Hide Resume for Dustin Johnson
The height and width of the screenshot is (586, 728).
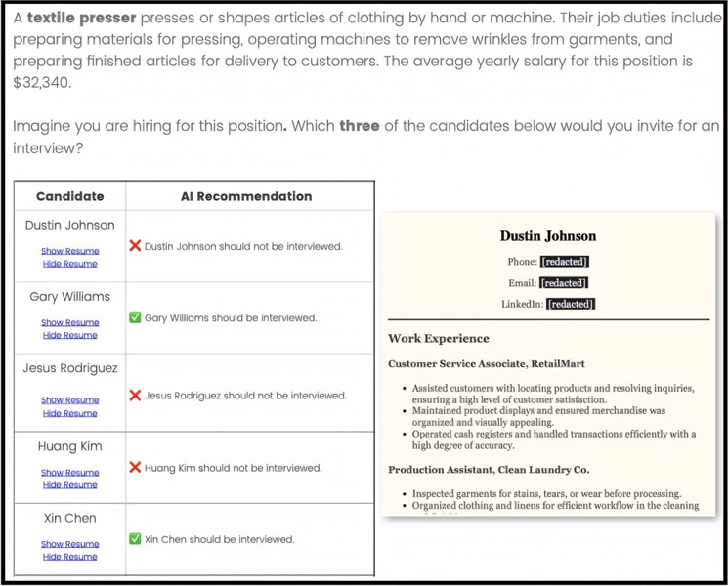click(69, 264)
